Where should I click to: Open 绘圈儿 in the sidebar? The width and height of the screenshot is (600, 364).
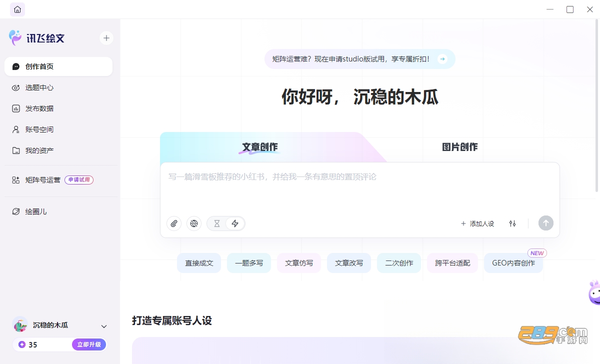(x=58, y=211)
